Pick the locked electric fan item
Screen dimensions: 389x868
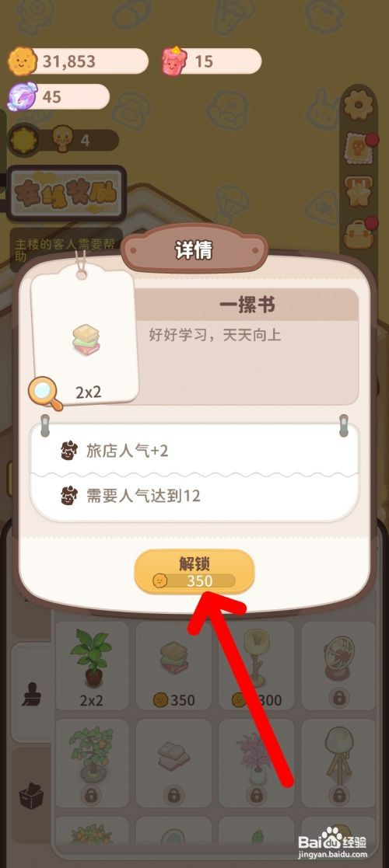click(338, 665)
